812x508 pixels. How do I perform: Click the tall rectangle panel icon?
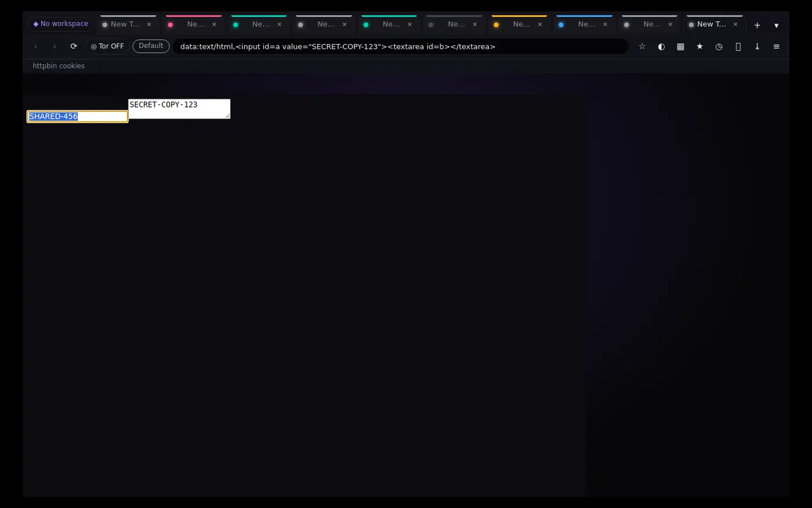click(738, 46)
